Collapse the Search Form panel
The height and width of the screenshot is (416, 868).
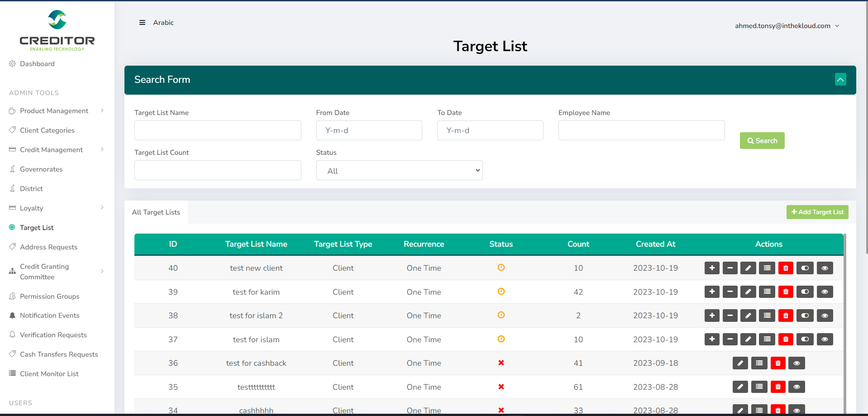click(840, 80)
